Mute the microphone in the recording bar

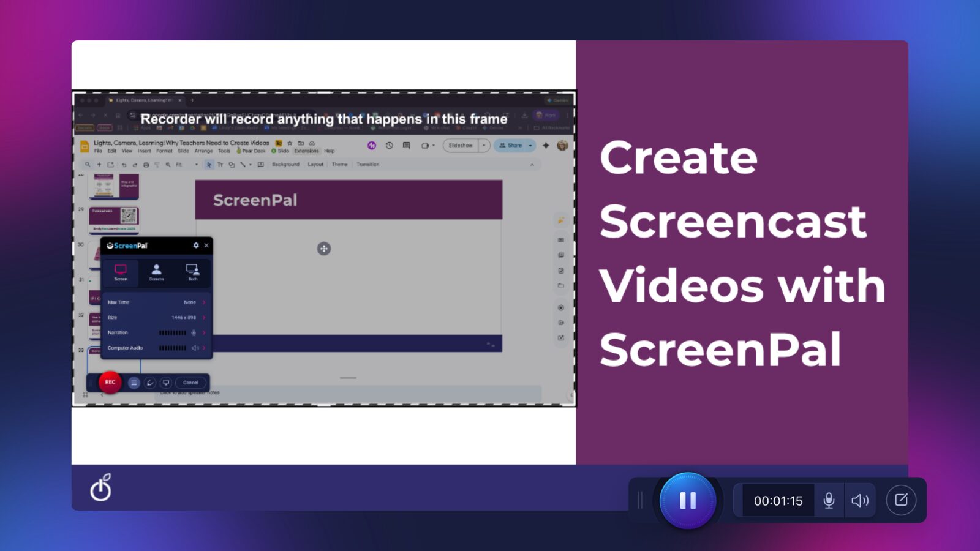(829, 501)
